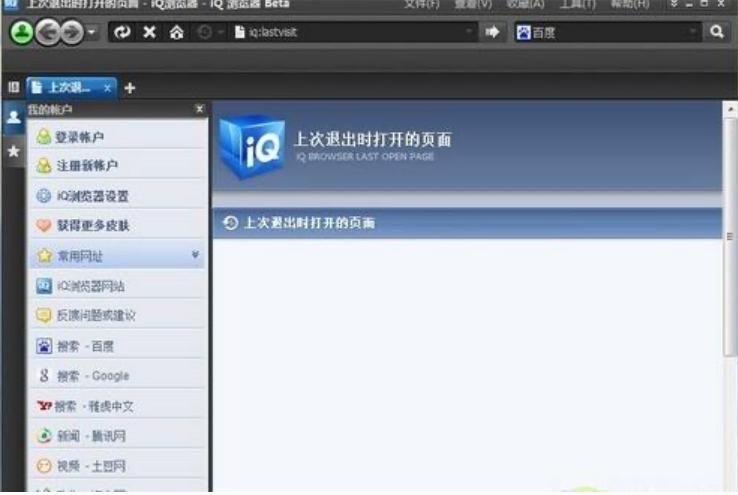Click the heart skins icon
The height and width of the screenshot is (495, 738).
44,225
